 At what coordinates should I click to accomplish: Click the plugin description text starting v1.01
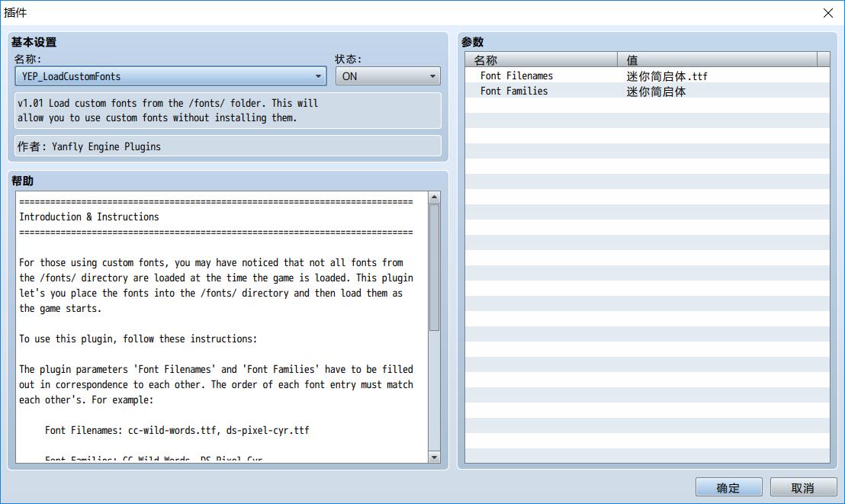(168, 111)
